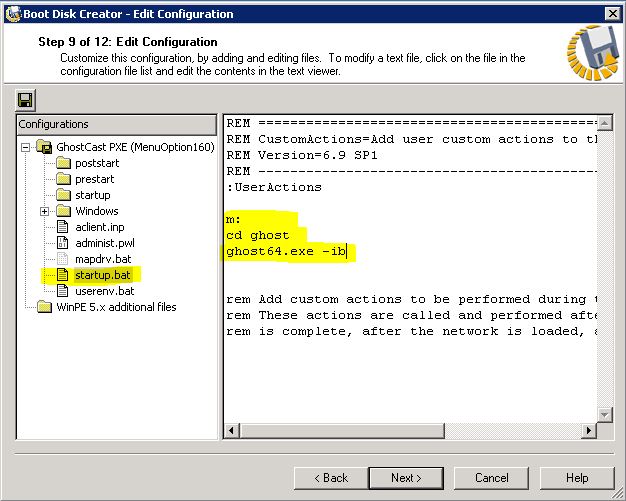Select startup.bat in the configuration tree
The height and width of the screenshot is (501, 626).
pos(103,275)
